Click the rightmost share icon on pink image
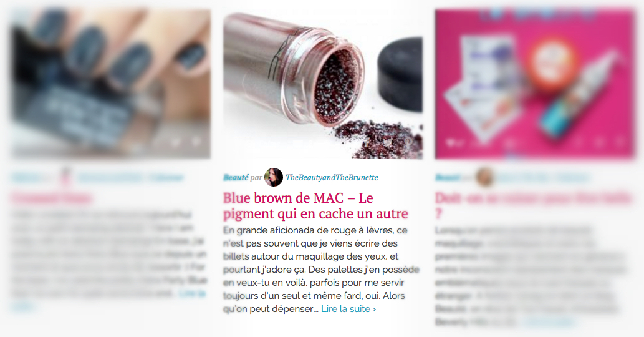 pos(619,142)
